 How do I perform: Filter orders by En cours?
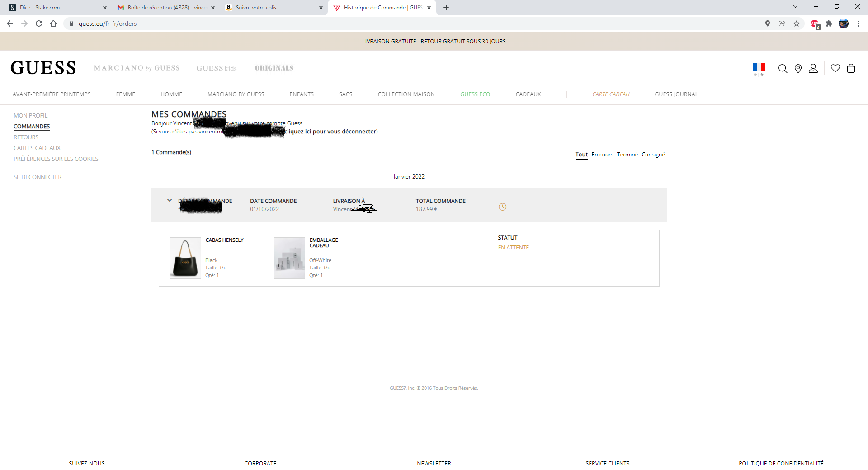602,155
